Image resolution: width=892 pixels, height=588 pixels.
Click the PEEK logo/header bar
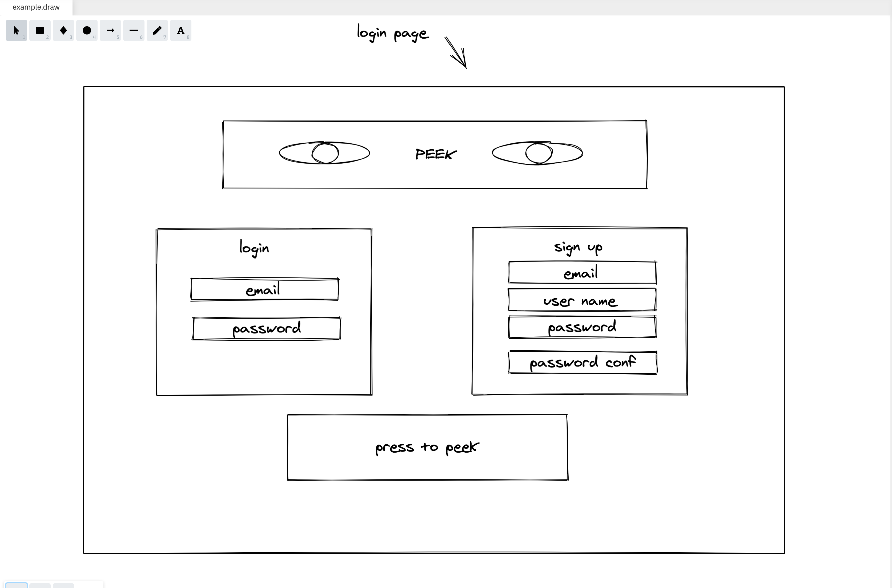[x=435, y=154]
